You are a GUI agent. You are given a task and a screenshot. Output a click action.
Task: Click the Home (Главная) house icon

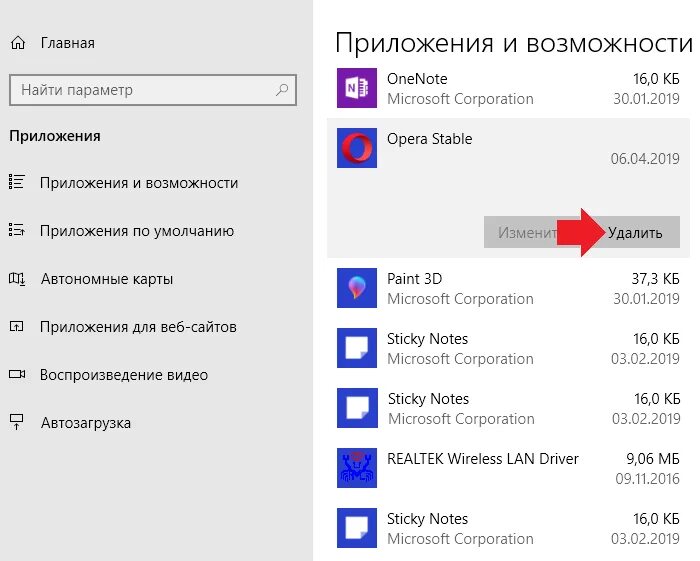[18, 43]
